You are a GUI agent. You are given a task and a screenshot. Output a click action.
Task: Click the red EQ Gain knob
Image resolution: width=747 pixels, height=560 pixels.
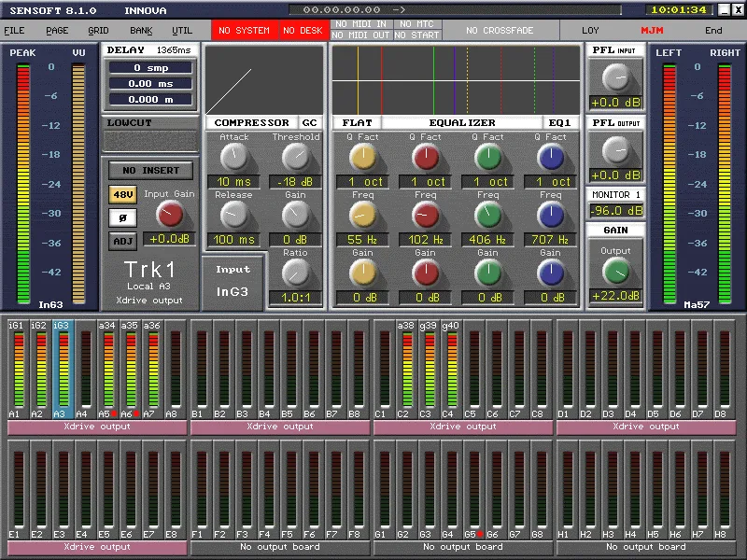426,273
